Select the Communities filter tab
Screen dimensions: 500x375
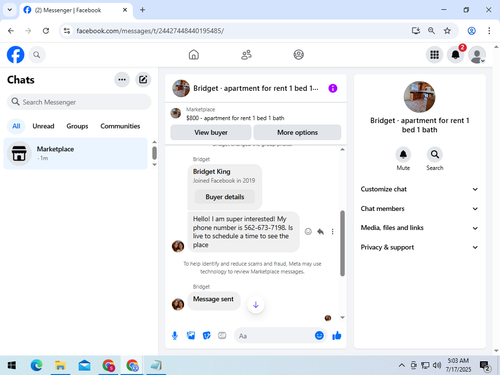click(120, 126)
